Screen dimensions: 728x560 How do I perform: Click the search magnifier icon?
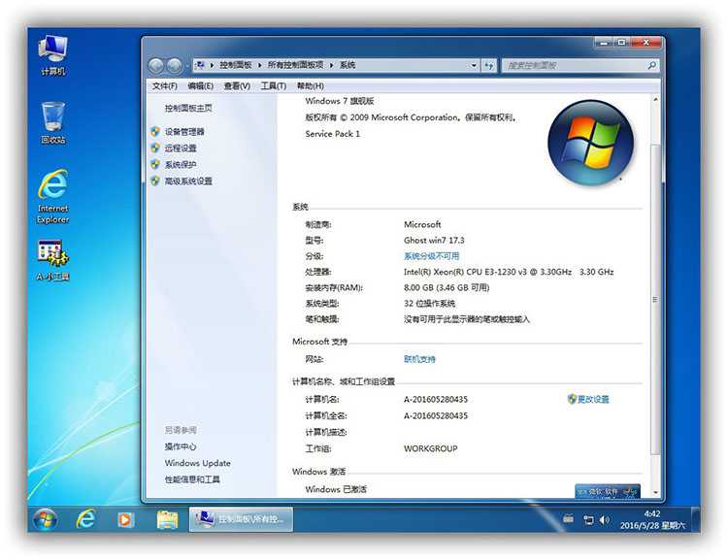[x=651, y=65]
